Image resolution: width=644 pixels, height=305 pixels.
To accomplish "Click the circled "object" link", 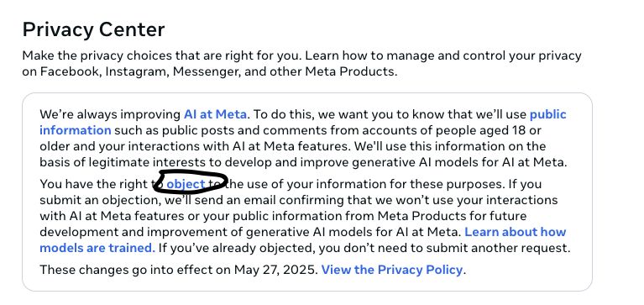I will 186,184.
